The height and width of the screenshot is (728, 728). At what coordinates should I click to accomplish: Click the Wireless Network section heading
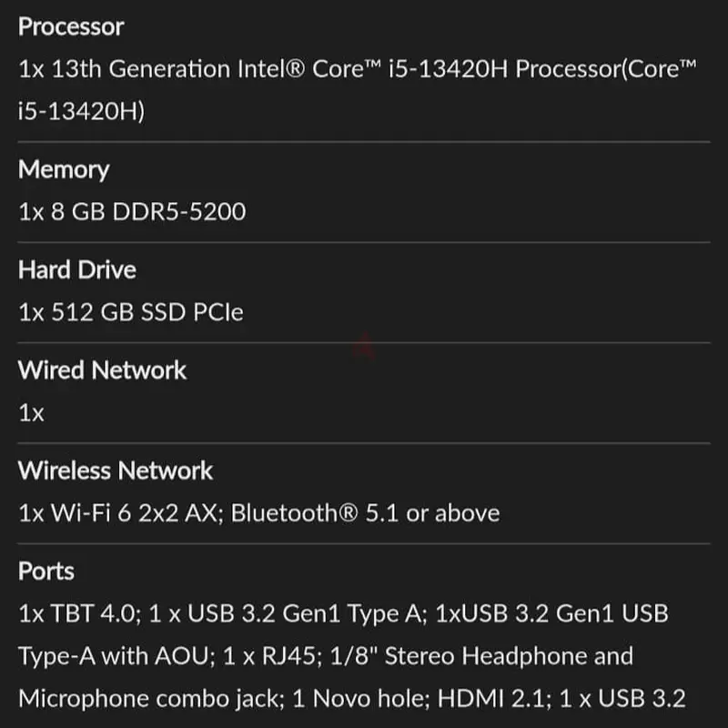point(116,470)
